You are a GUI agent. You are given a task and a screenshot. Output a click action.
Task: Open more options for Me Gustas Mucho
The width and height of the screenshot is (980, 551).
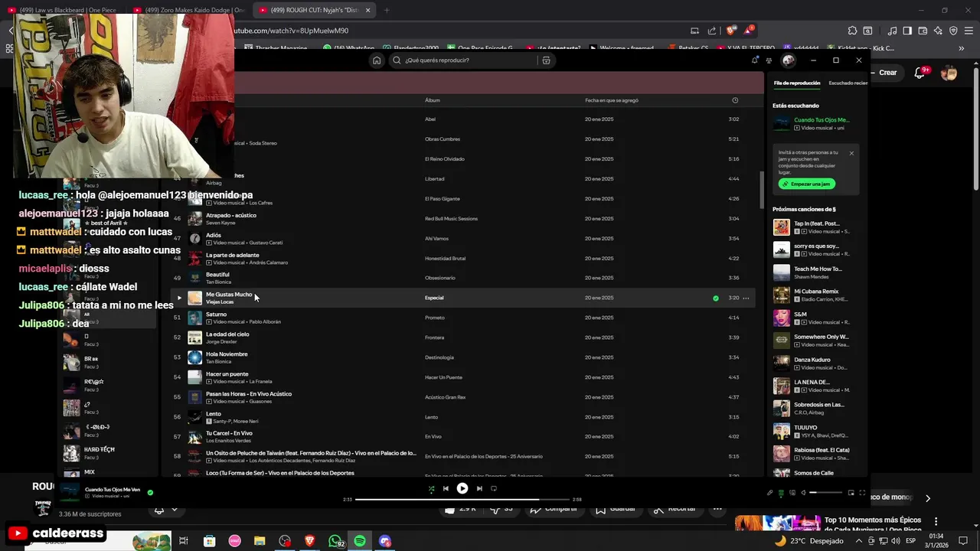tap(746, 298)
